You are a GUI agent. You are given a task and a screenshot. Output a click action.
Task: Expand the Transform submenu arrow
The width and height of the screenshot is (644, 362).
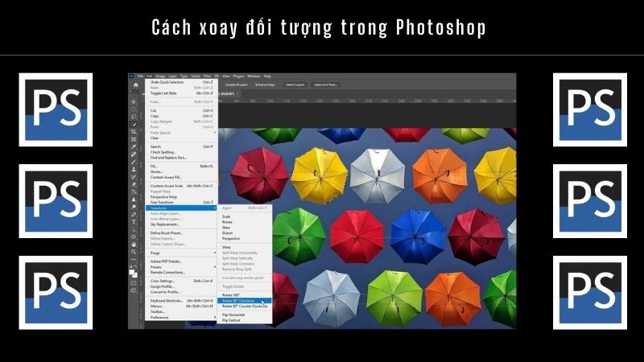coord(215,208)
